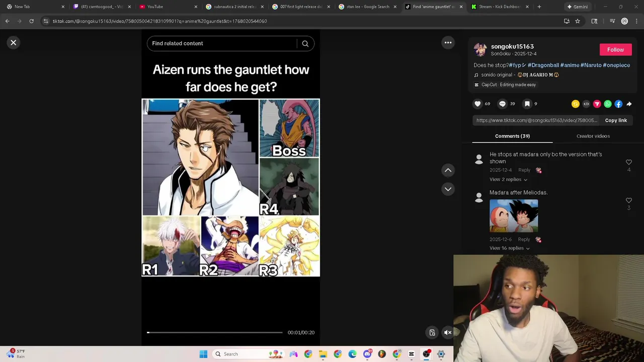Save video with the bookmark icon

click(x=527, y=104)
